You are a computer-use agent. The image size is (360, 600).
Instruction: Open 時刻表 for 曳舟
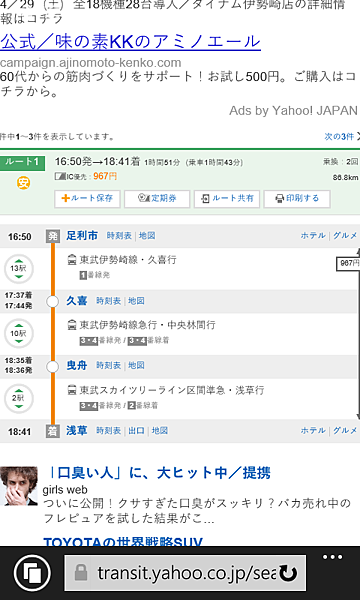click(109, 365)
